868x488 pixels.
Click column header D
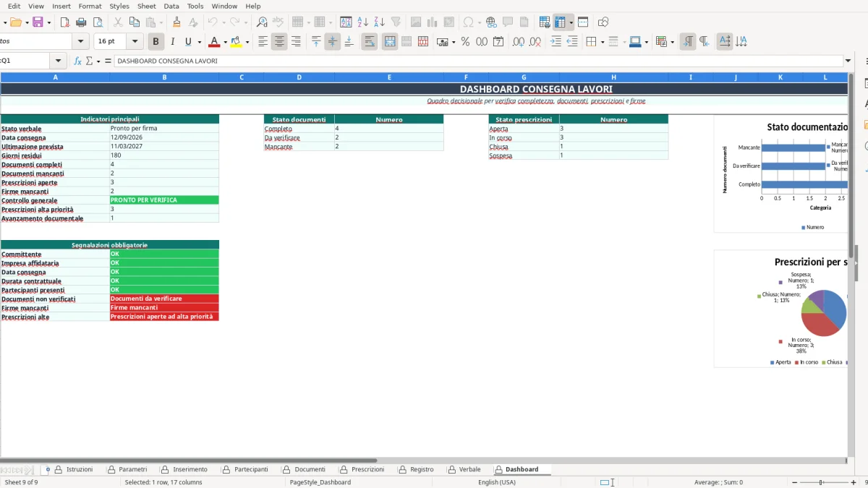click(299, 77)
